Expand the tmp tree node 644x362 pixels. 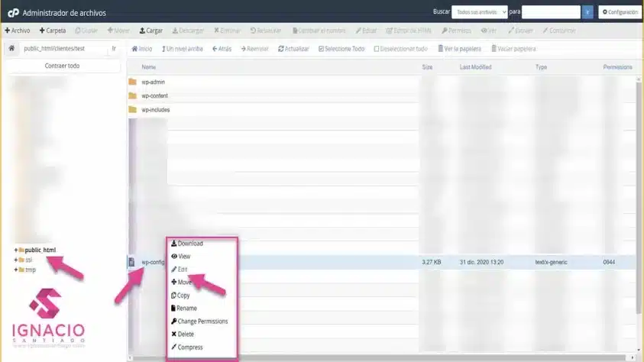click(15, 270)
